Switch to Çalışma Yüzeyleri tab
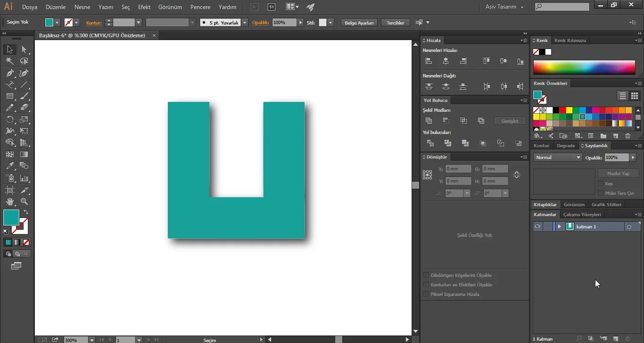Image resolution: width=644 pixels, height=343 pixels. coord(582,215)
